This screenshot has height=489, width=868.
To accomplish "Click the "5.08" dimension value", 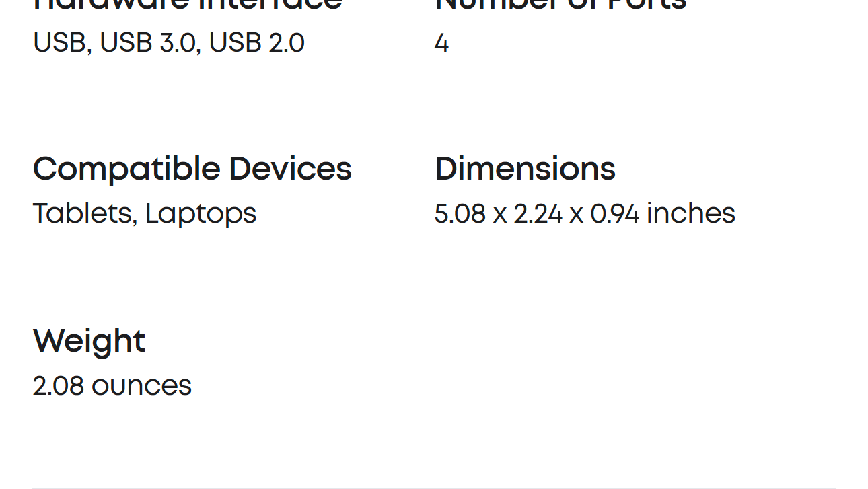I will (x=460, y=214).
